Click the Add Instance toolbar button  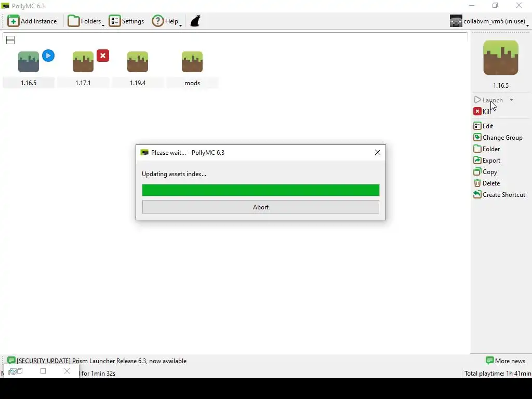32,21
